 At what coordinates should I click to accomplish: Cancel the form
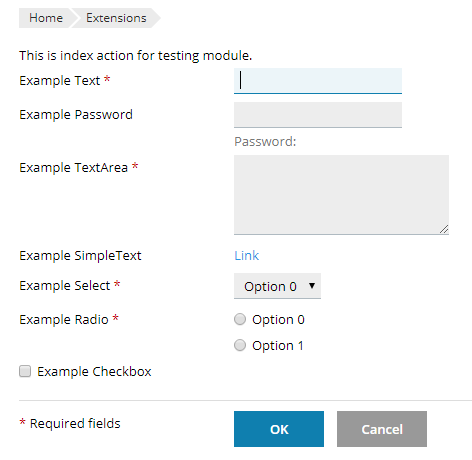382,429
